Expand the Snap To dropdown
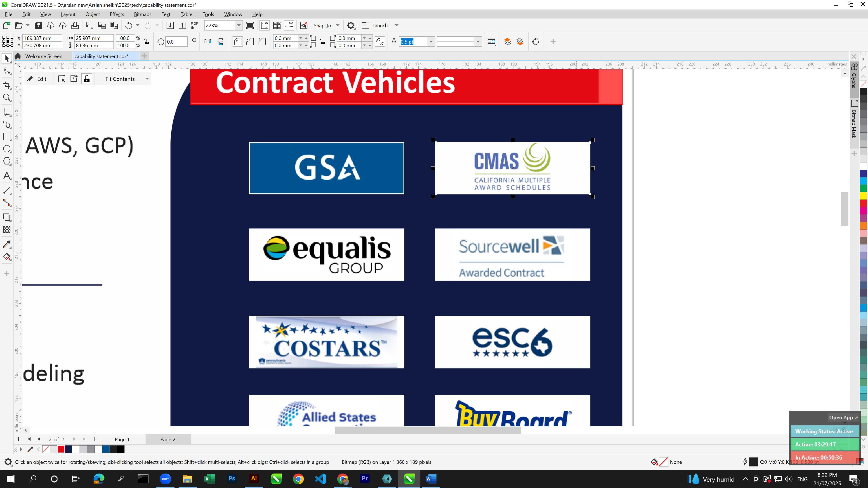 click(x=338, y=26)
